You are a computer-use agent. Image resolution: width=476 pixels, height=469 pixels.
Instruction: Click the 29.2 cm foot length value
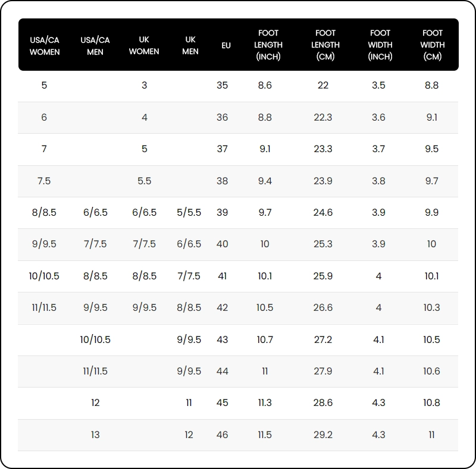(323, 435)
